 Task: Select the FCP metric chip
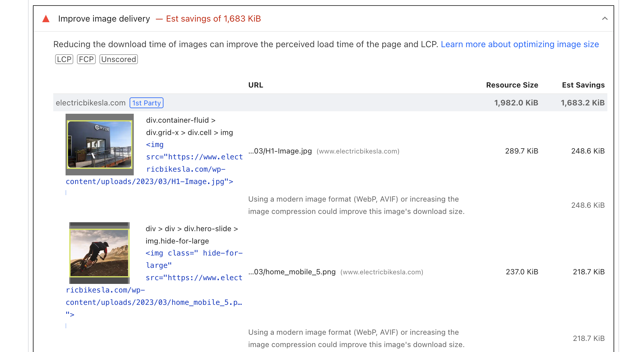pyautogui.click(x=87, y=59)
